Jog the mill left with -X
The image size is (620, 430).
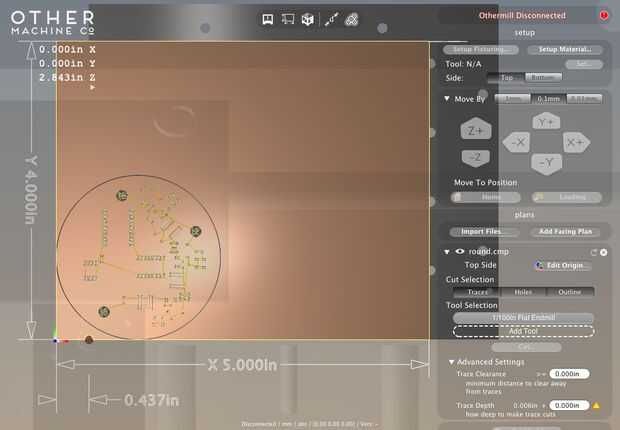516,142
